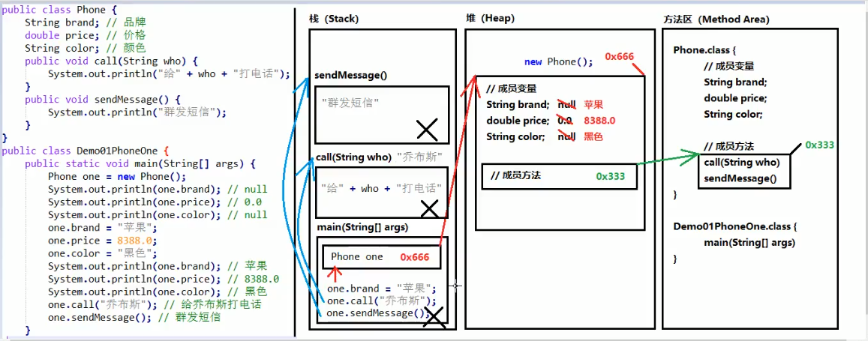Click the X mark in sendMessage() stack frame

[x=427, y=130]
